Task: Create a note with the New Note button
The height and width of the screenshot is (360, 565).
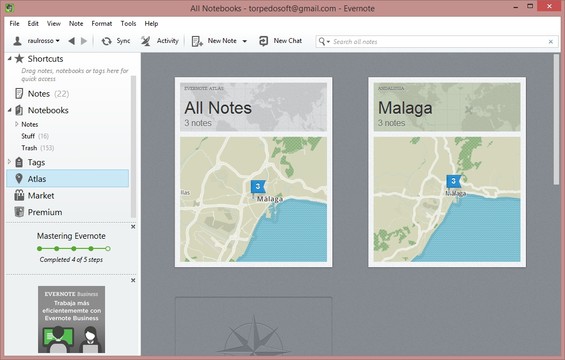Action: [x=214, y=41]
